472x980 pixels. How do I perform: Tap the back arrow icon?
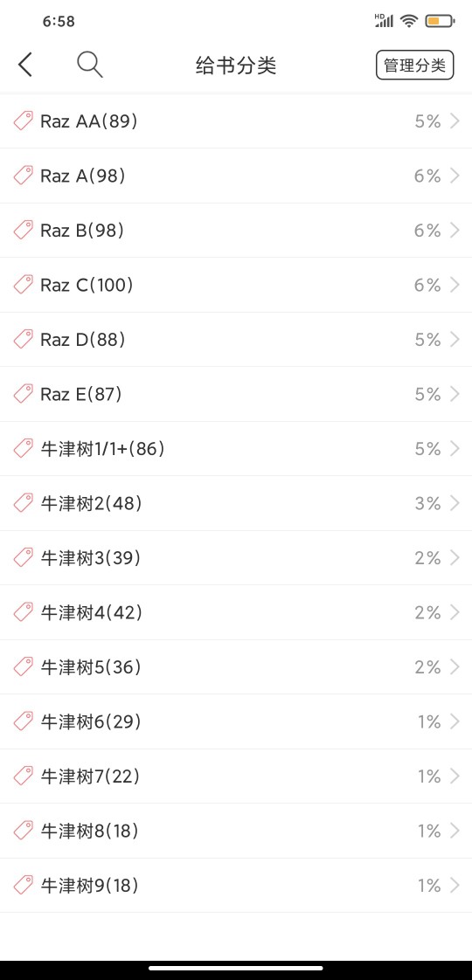coord(24,65)
